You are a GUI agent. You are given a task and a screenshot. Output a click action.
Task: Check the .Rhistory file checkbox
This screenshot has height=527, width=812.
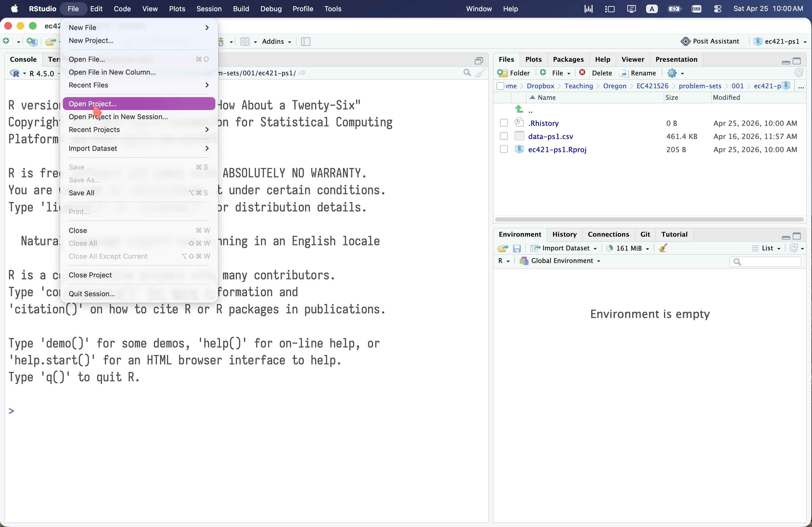503,123
